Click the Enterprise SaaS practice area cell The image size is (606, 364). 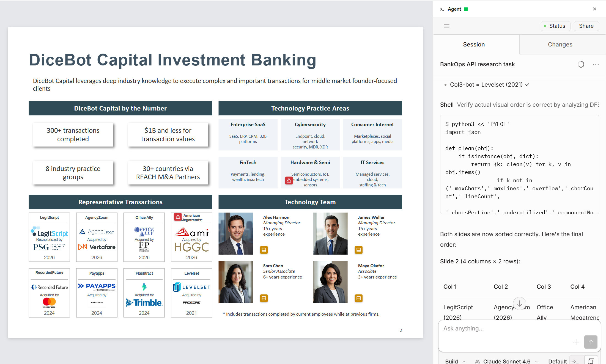248,135
